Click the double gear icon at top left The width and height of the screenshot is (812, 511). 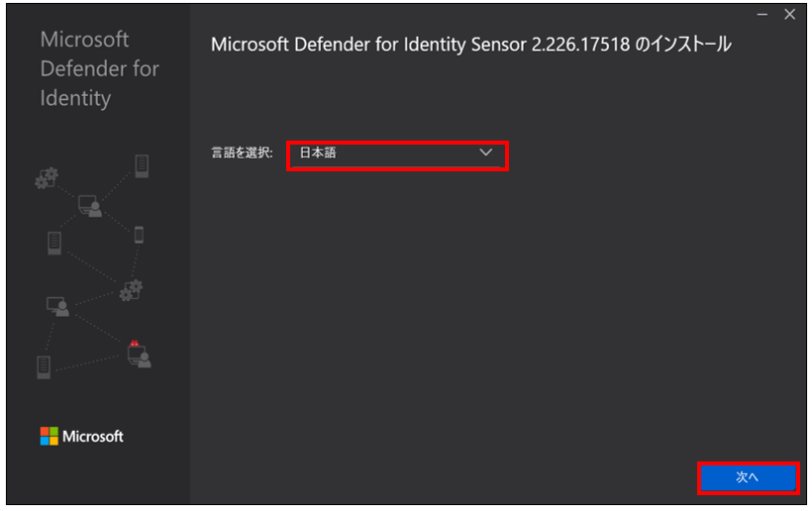(x=47, y=178)
